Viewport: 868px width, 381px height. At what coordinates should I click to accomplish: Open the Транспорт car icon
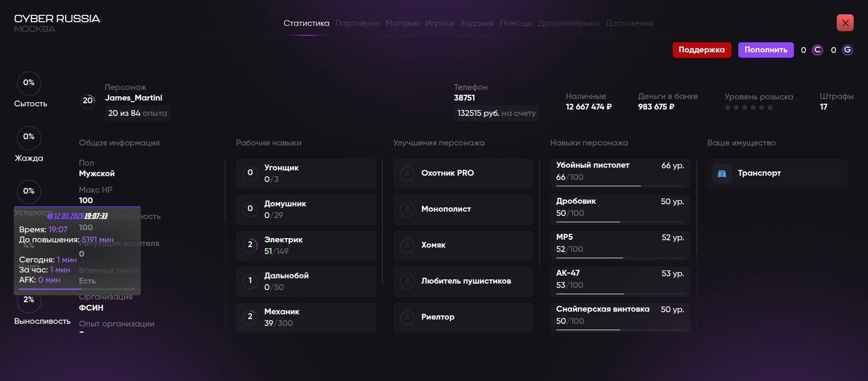point(722,174)
